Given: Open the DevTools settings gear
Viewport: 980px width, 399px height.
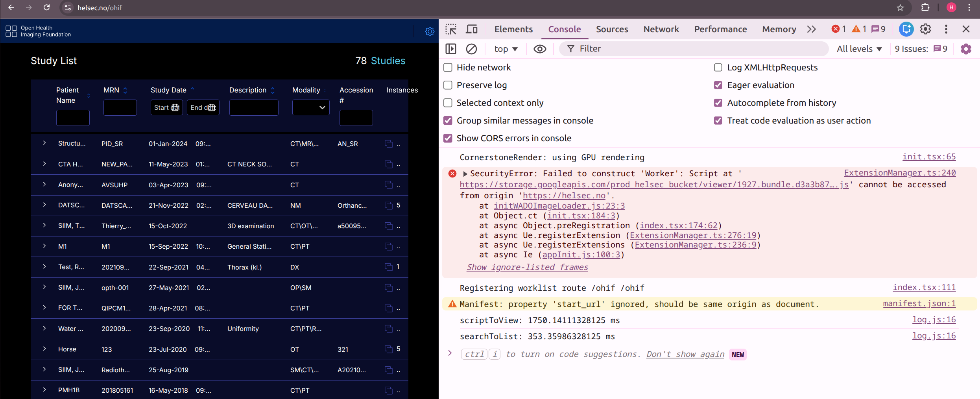Looking at the screenshot, I should click(925, 29).
